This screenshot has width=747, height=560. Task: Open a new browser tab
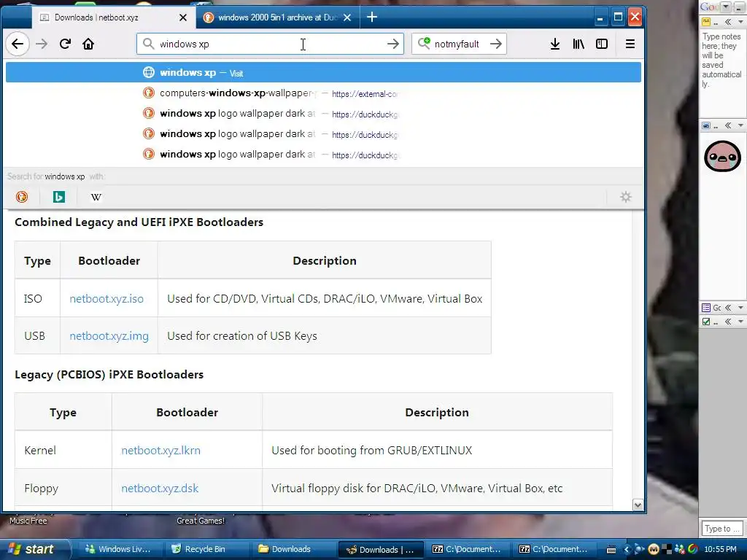[372, 17]
